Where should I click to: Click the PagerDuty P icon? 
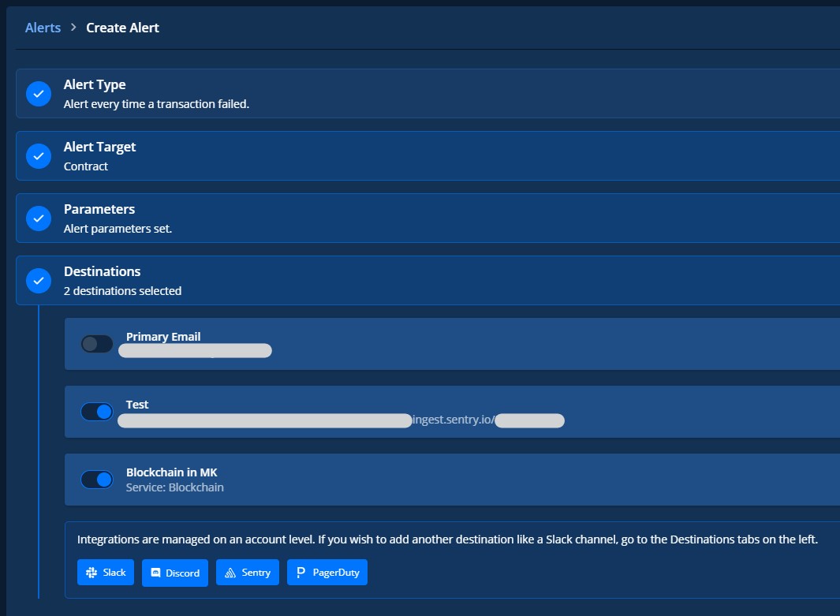[301, 573]
